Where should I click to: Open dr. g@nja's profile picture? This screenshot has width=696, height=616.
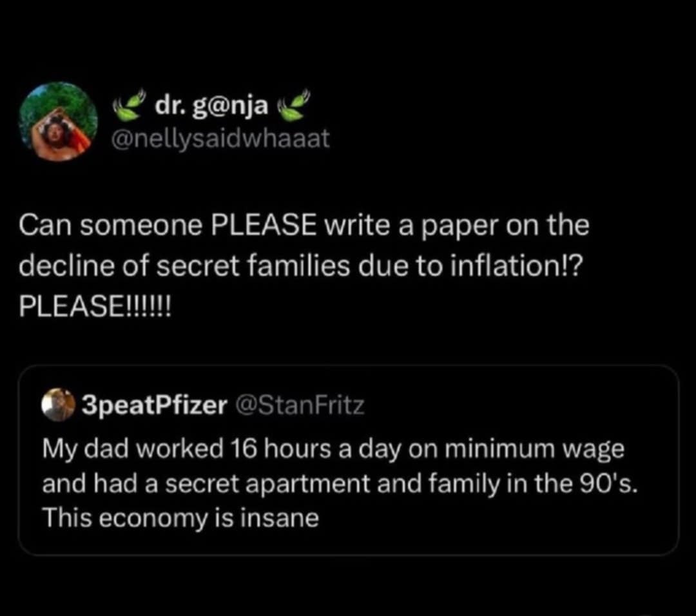[59, 122]
